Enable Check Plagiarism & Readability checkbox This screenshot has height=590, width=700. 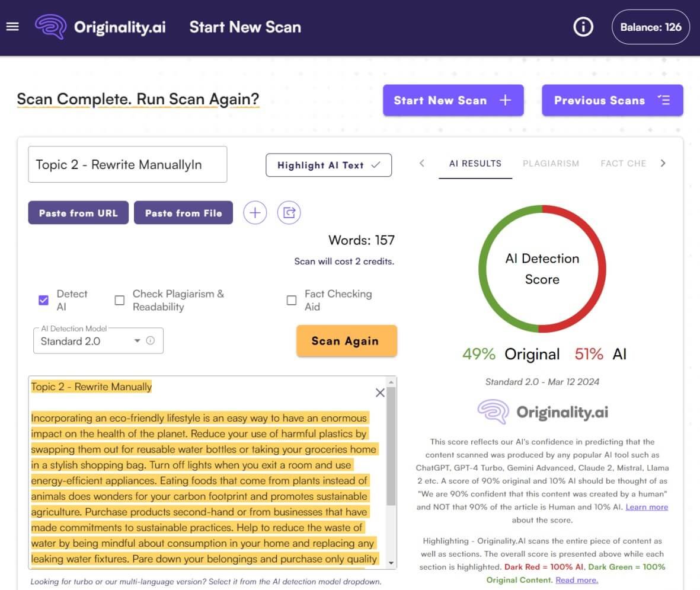[120, 300]
